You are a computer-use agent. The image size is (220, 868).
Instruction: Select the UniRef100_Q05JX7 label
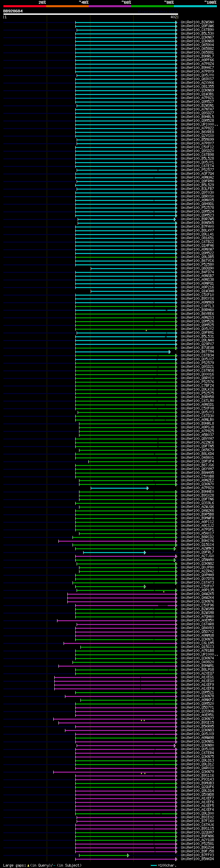coord(197,359)
